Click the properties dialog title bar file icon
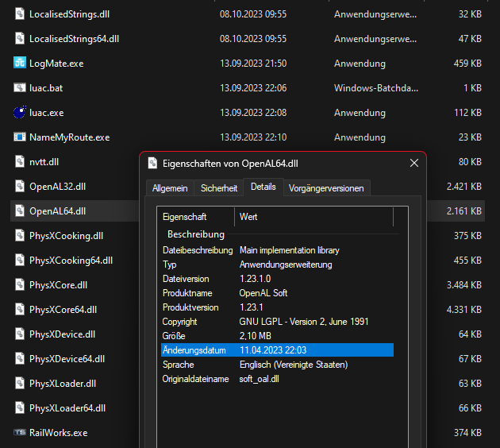Viewport: 500px width, 448px height. pyautogui.click(x=152, y=163)
